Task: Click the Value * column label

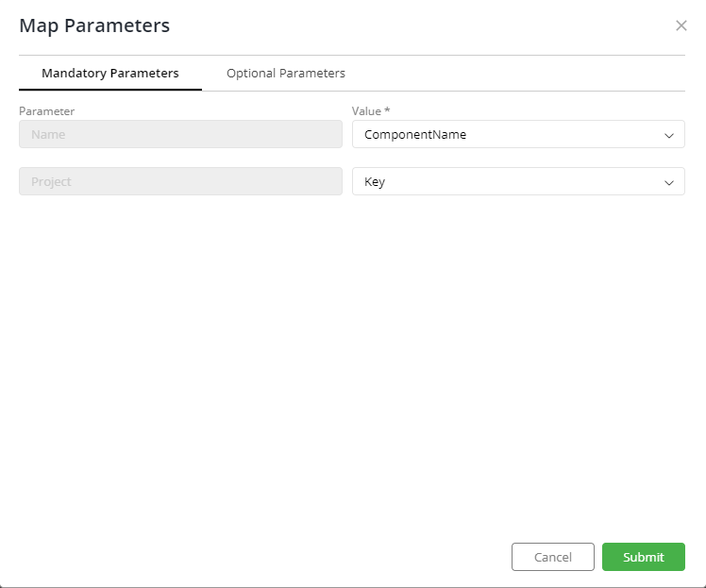Action: [371, 111]
